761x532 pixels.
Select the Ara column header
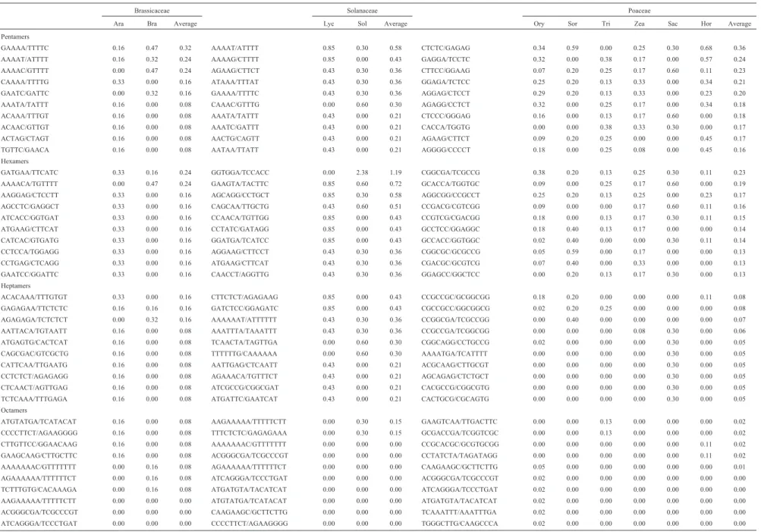tap(118, 24)
